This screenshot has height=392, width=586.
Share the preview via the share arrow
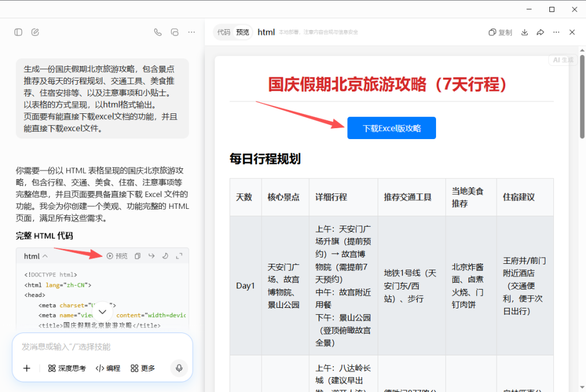point(540,33)
